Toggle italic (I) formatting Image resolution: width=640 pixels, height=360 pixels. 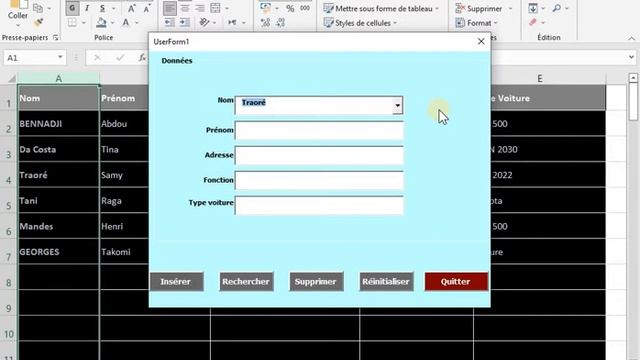coord(87,8)
